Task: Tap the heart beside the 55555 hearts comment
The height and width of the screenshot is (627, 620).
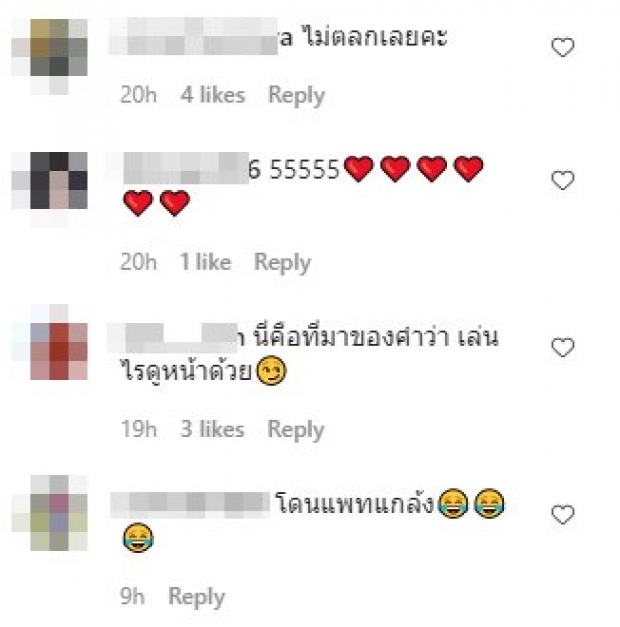Action: tap(563, 180)
